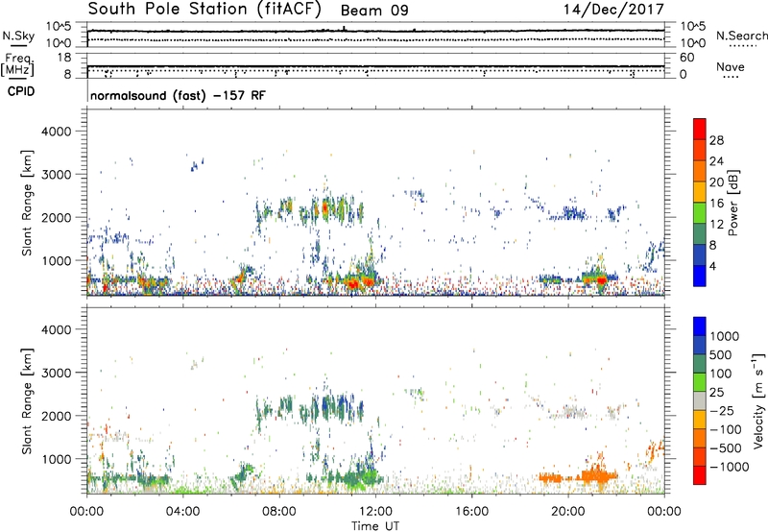Select the 'N.Sky' legend label
The height and width of the screenshot is (532, 768).
click(x=18, y=36)
